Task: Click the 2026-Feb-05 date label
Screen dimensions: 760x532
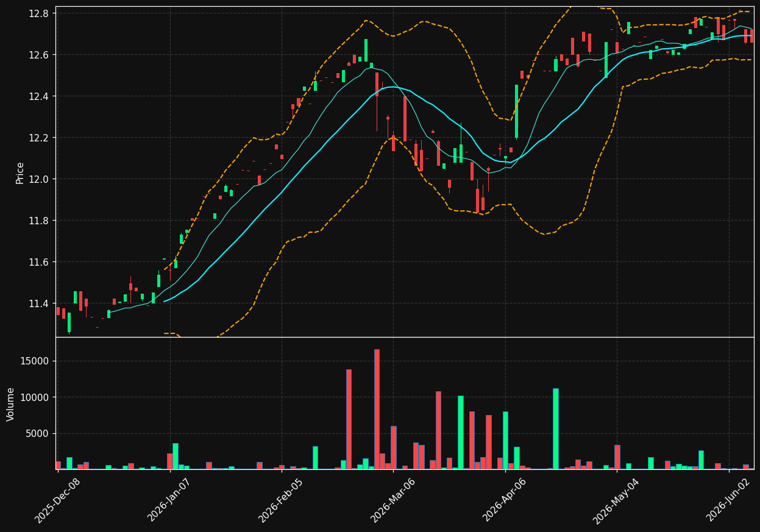Action: [281, 500]
